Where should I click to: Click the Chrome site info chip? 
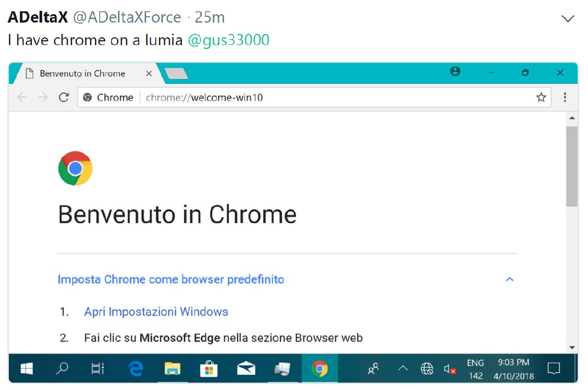(108, 97)
